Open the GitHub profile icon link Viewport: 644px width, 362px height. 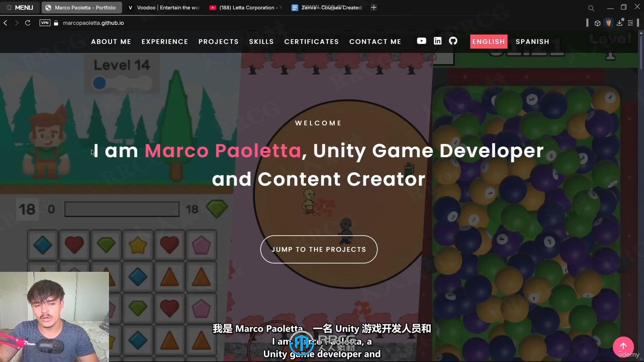click(x=453, y=41)
